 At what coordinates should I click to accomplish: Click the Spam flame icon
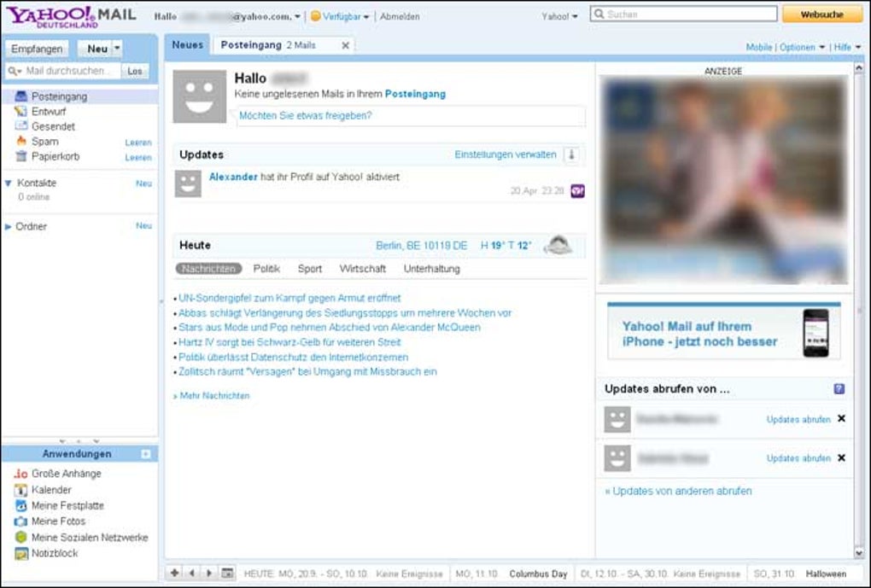click(21, 141)
